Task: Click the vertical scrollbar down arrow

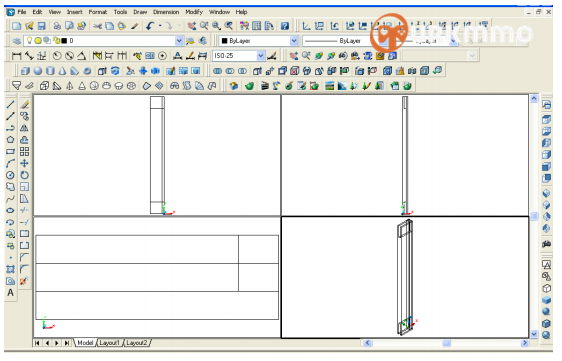Action: 534,334
